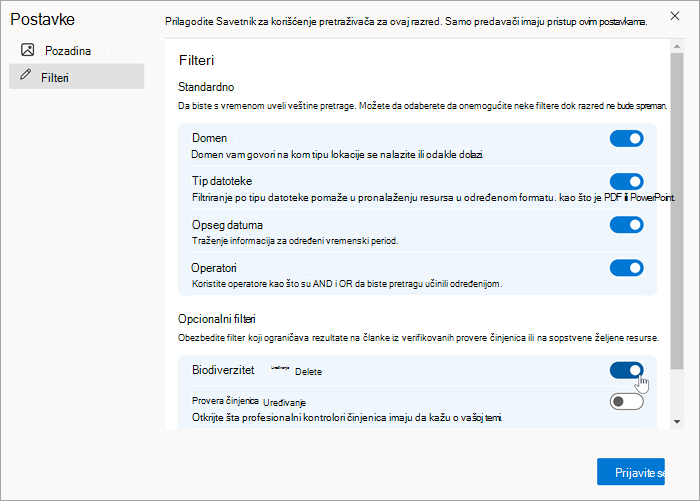The width and height of the screenshot is (700, 501).
Task: Click the Prijavite se button
Action: coord(631,472)
